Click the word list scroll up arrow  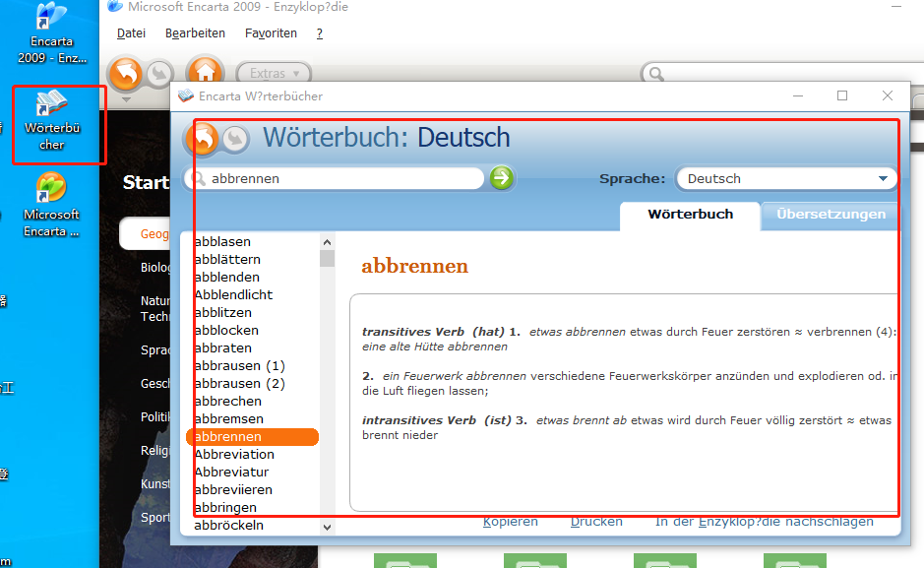coord(327,241)
